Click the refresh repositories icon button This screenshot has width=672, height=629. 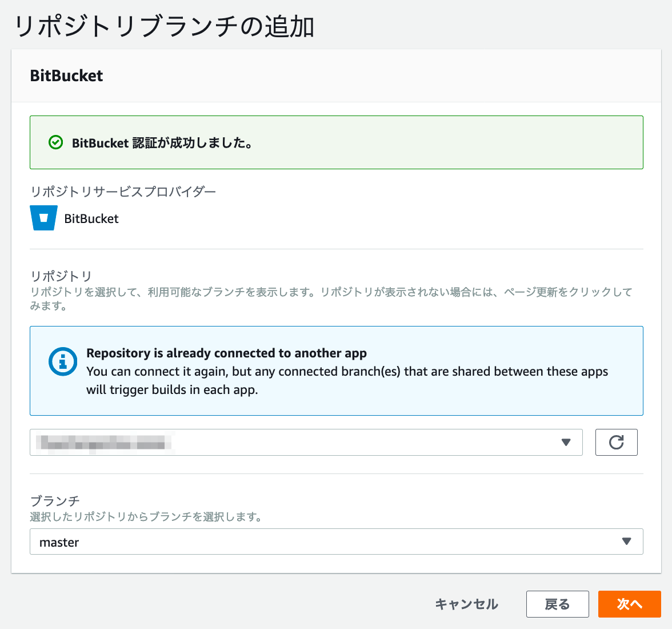pyautogui.click(x=616, y=442)
